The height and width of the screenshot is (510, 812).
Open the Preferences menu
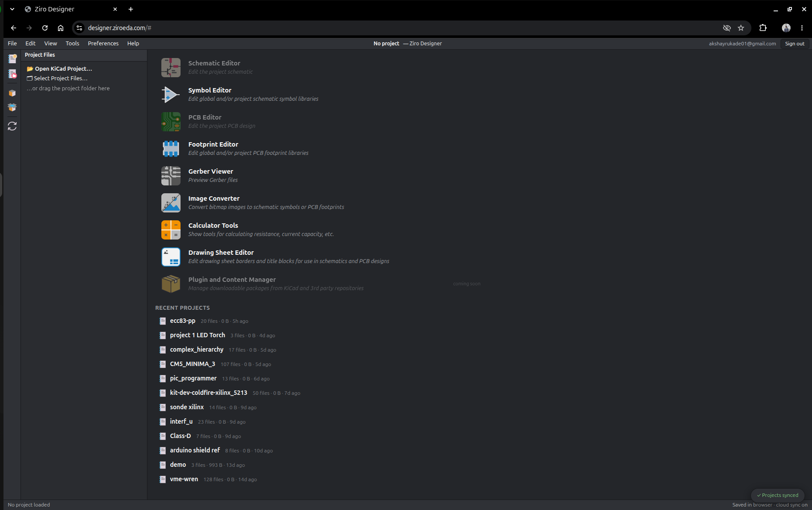point(103,43)
